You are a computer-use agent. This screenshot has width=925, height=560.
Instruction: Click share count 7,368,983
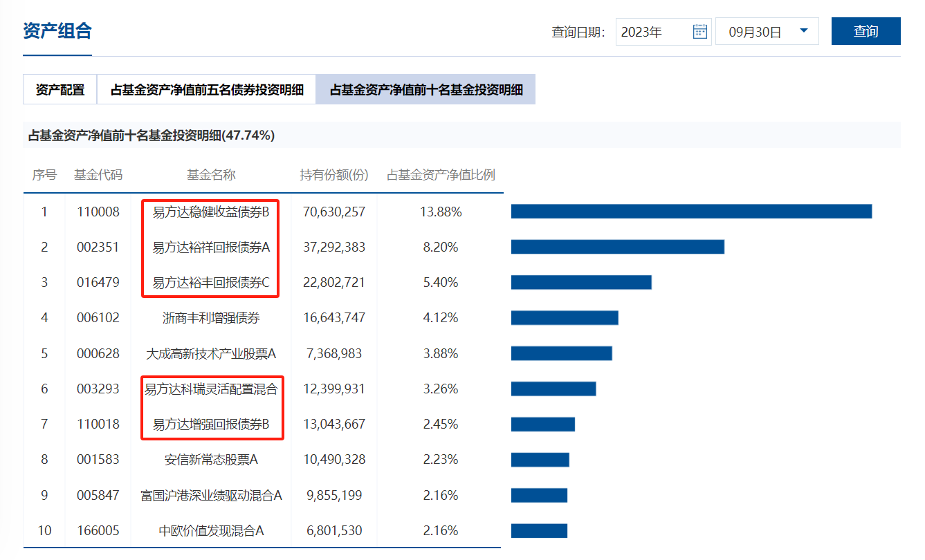334,354
